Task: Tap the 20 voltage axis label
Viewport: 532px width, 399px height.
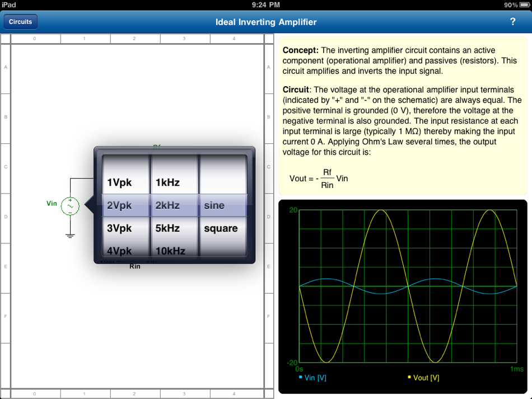Action: point(293,210)
